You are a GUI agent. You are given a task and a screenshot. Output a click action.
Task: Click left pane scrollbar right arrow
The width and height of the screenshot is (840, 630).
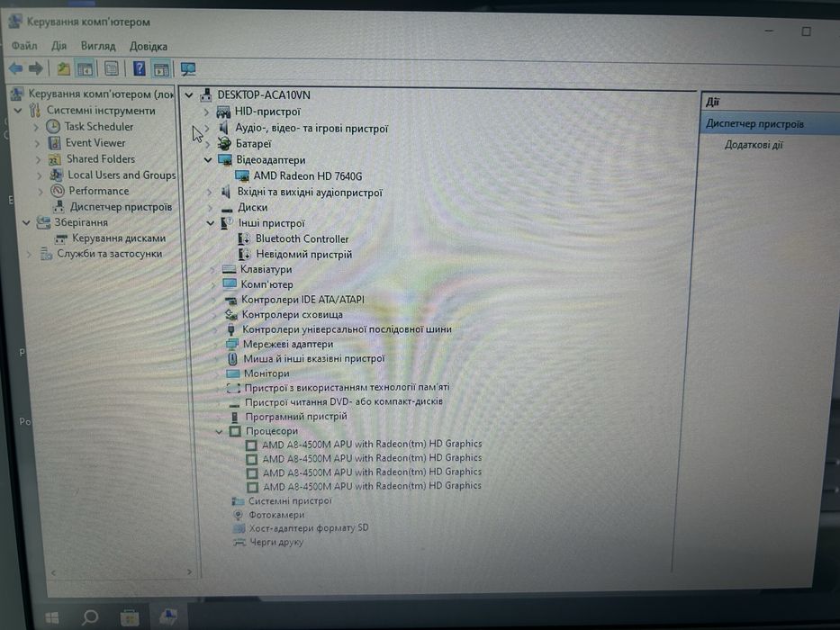coord(188,572)
